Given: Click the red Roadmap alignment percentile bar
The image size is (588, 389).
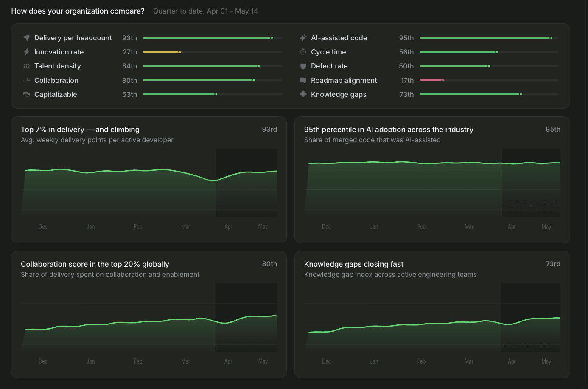Looking at the screenshot, I should pyautogui.click(x=489, y=80).
